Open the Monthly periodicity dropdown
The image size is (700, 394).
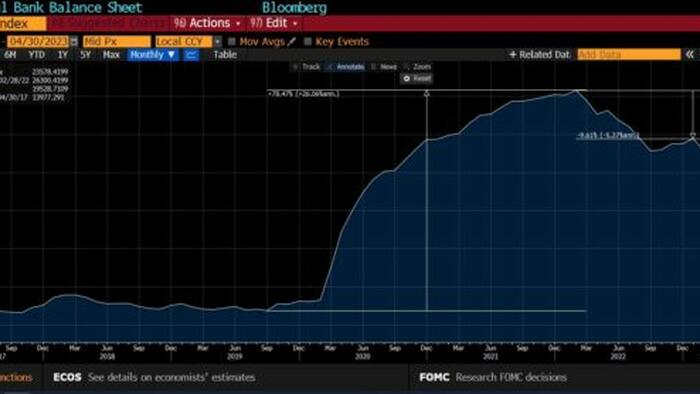(x=153, y=55)
